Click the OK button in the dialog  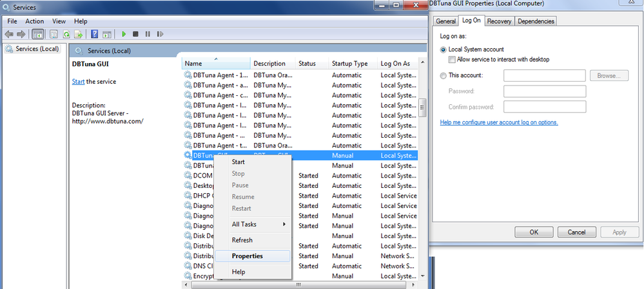(533, 232)
